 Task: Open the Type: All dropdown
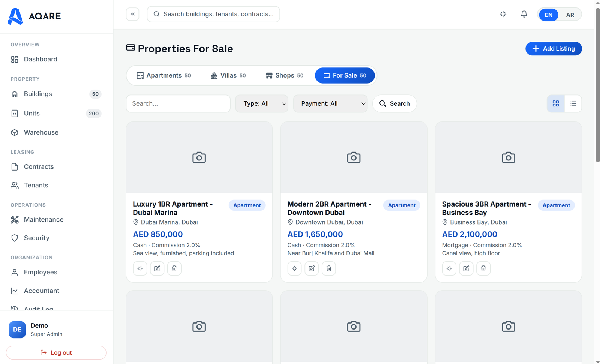[x=262, y=103]
